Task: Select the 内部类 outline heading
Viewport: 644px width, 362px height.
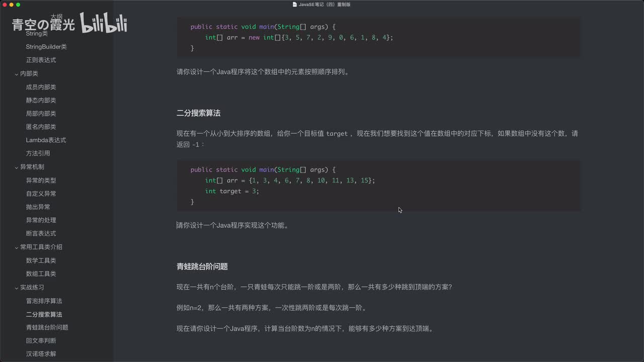Action: pos(29,73)
